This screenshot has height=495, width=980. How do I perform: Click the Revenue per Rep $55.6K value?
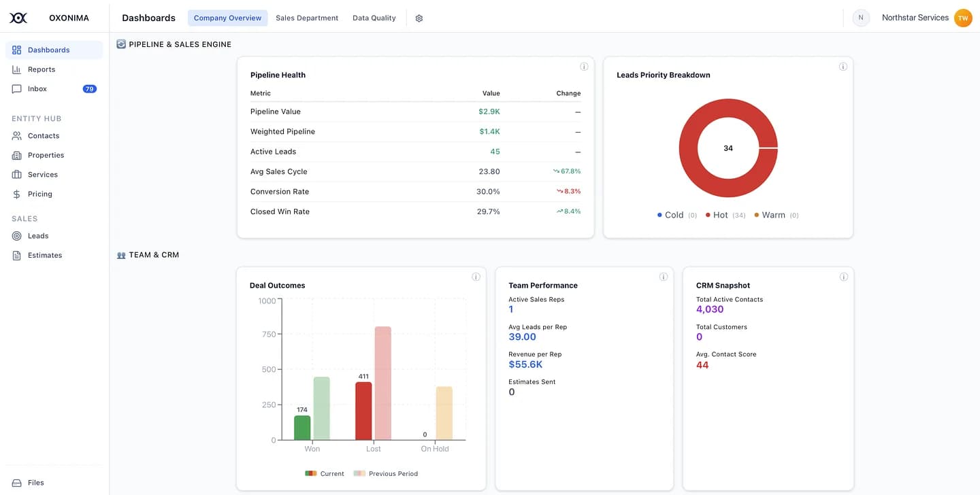point(525,364)
